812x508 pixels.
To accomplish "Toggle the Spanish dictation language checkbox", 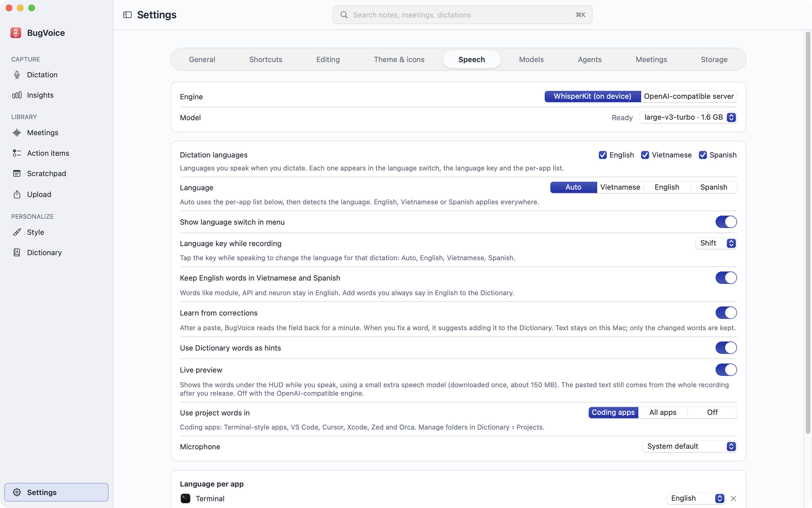I will coord(703,155).
